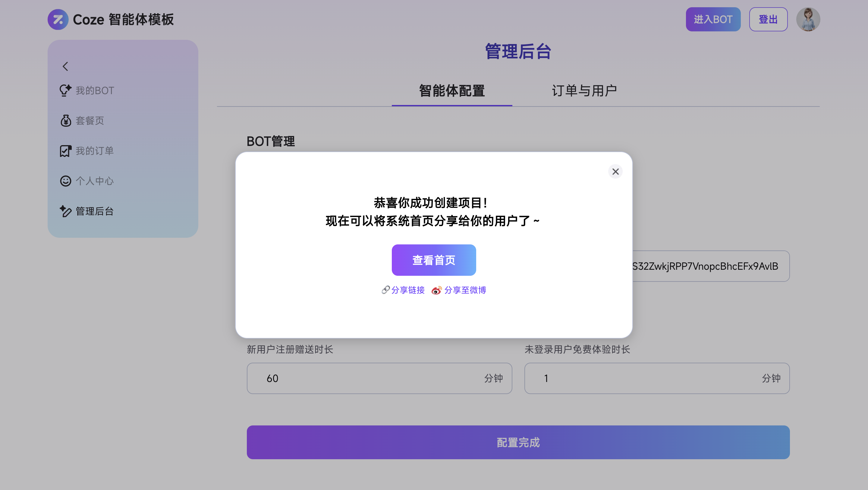This screenshot has height=490, width=868.
Task: Click the 进入BOT button
Action: [x=713, y=19]
